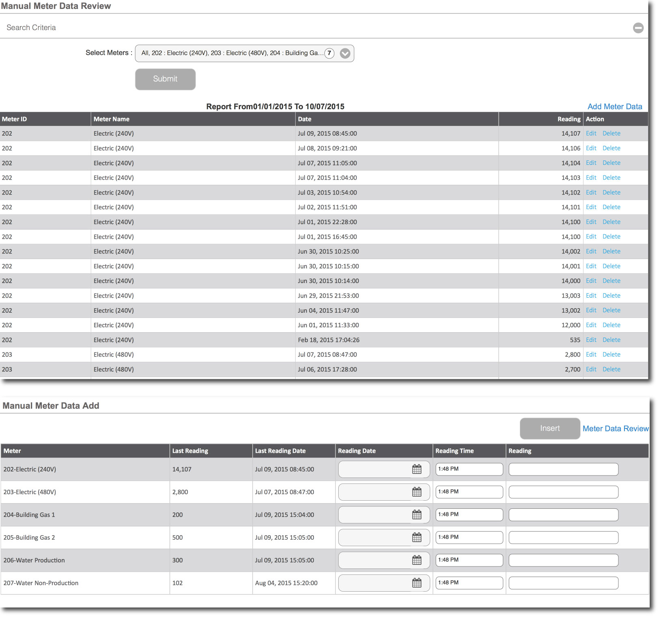Delete the Jun 29, 2015 21:53:00 reading

point(611,296)
